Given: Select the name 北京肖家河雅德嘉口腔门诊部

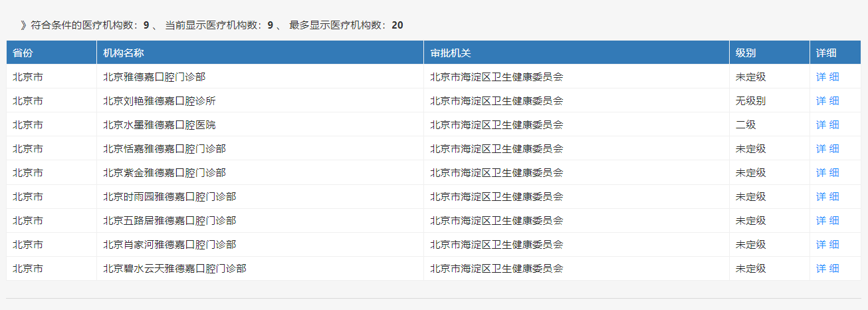Looking at the screenshot, I should click(169, 244).
